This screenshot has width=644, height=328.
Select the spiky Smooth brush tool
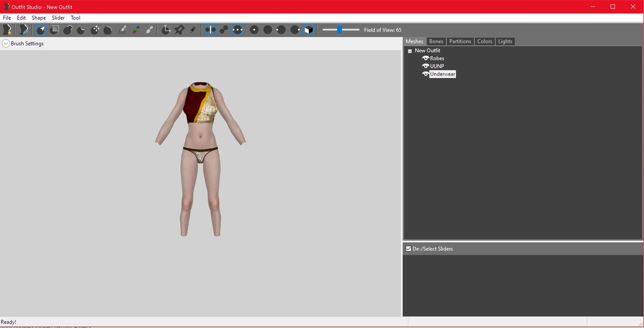click(x=108, y=30)
